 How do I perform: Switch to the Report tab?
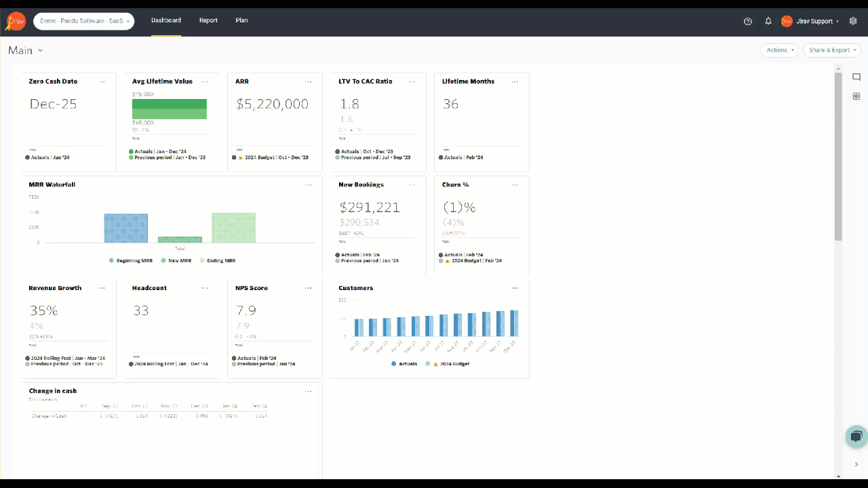point(208,20)
